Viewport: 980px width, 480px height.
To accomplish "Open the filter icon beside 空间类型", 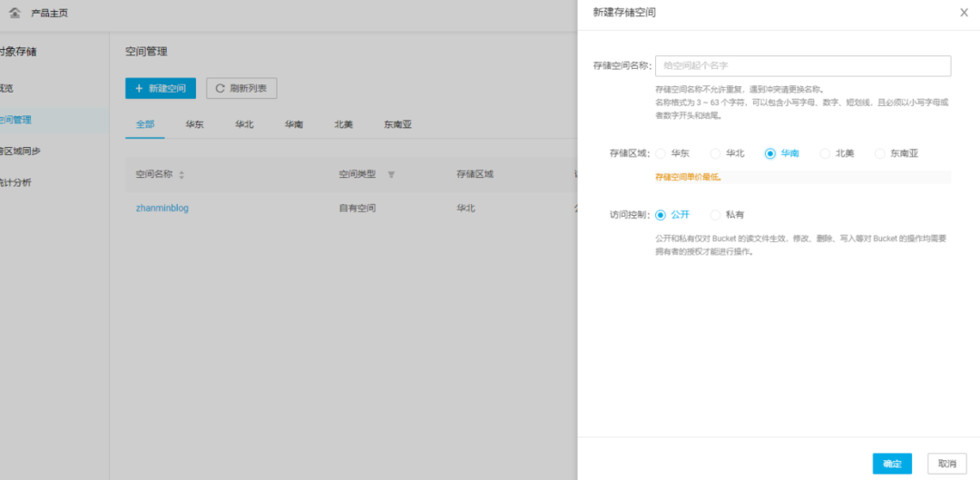I will (x=391, y=175).
